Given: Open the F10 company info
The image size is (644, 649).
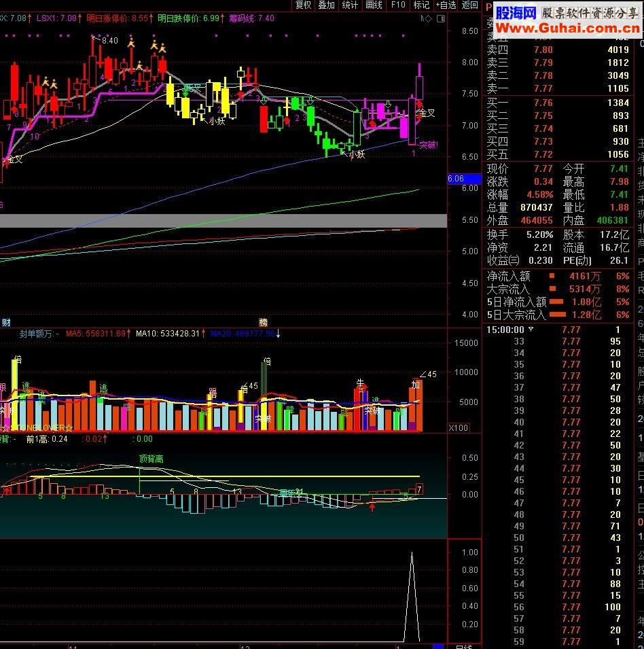Looking at the screenshot, I should point(398,5).
